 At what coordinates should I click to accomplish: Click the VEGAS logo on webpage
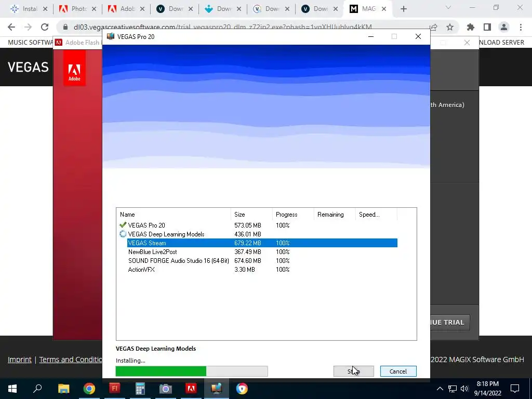coord(28,67)
